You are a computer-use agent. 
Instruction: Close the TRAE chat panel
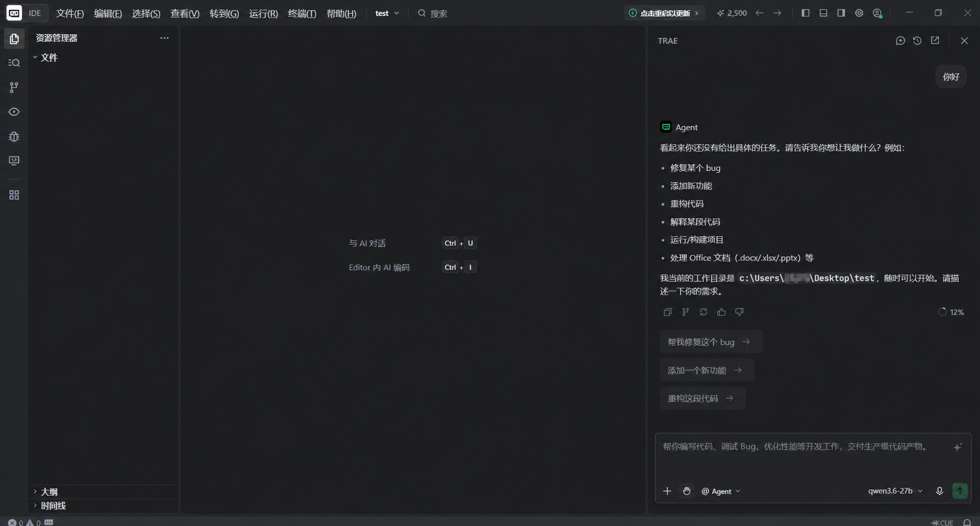965,41
